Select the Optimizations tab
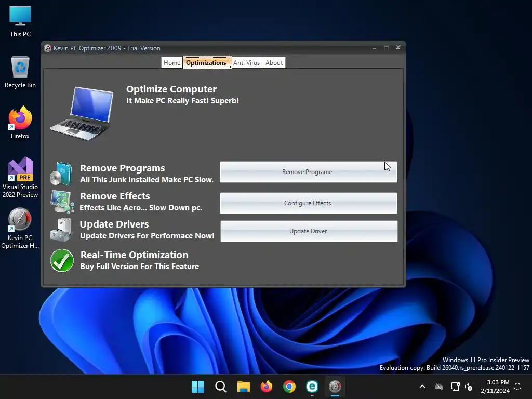The height and width of the screenshot is (399, 532). pos(206,62)
